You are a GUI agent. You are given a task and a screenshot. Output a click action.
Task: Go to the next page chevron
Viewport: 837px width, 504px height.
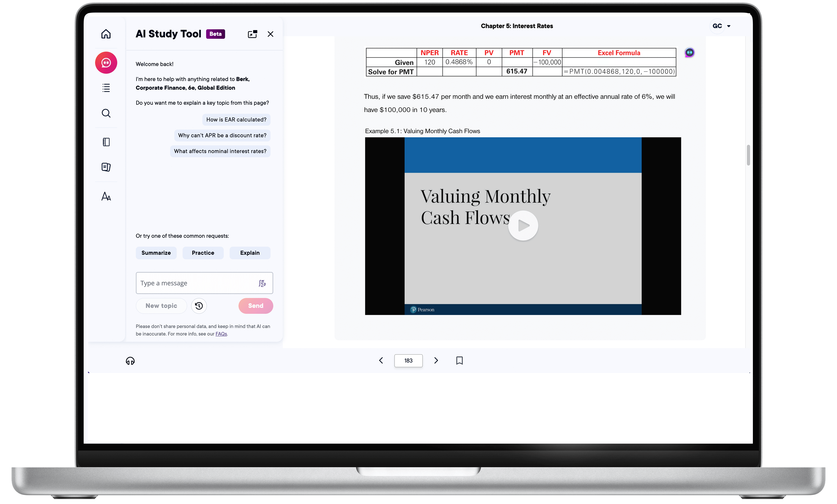(436, 360)
